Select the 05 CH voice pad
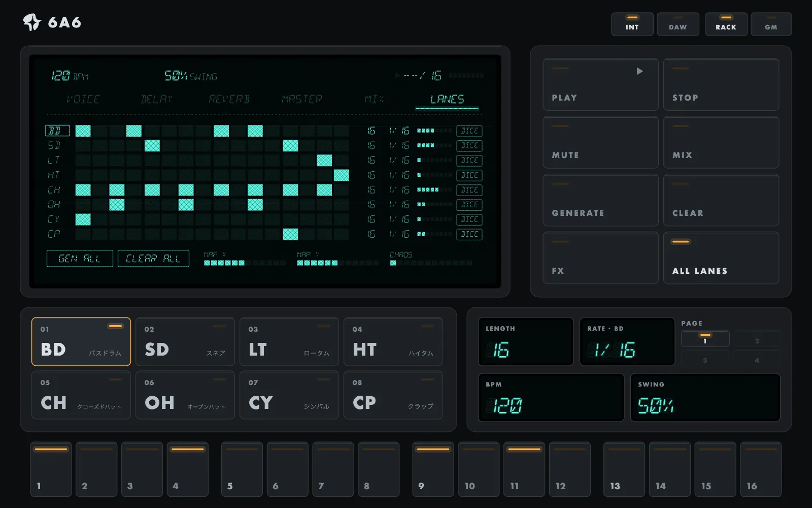Screen dimensions: 812x508 [81, 395]
